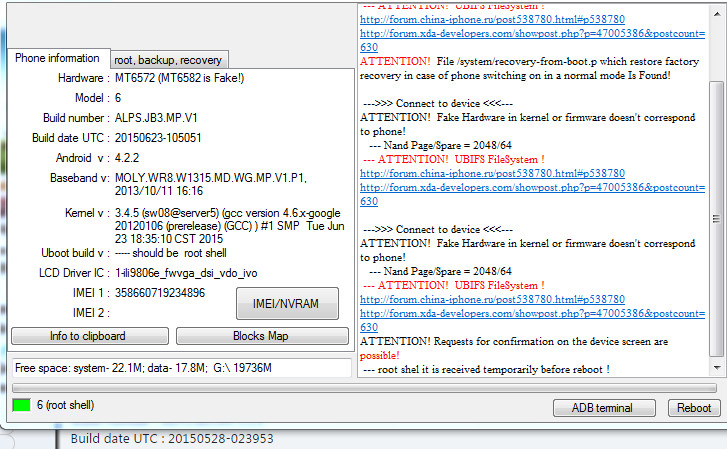Open the root, backup, recovery tab
The image size is (727, 449).
pos(168,60)
